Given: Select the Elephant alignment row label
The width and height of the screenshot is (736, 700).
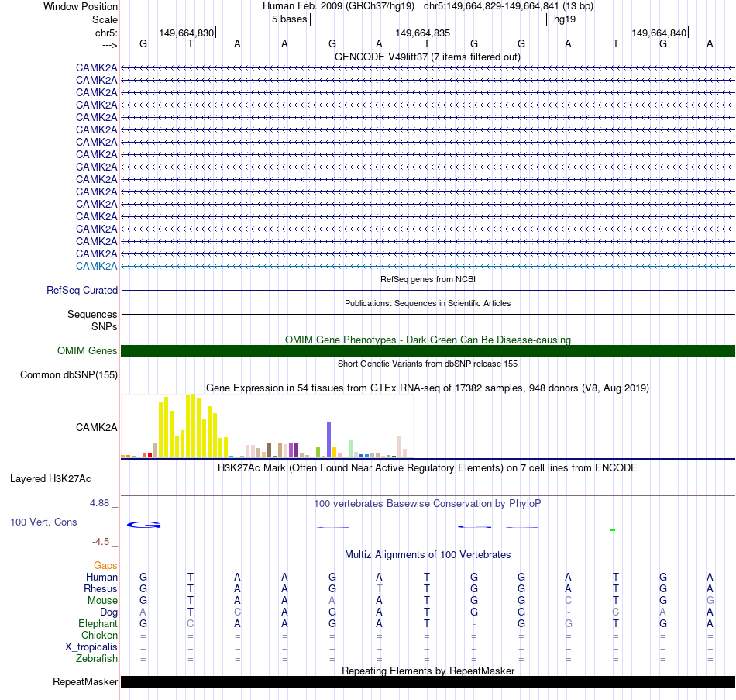Looking at the screenshot, I should tap(98, 624).
